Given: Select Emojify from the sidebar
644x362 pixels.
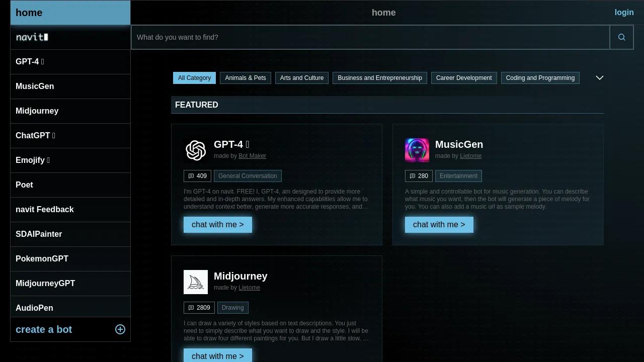Looking at the screenshot, I should pyautogui.click(x=70, y=160).
